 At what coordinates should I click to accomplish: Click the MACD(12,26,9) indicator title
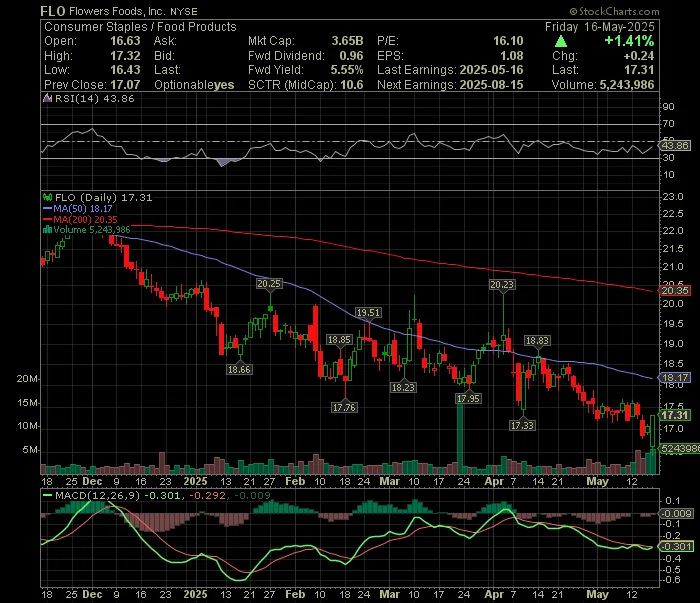97,495
